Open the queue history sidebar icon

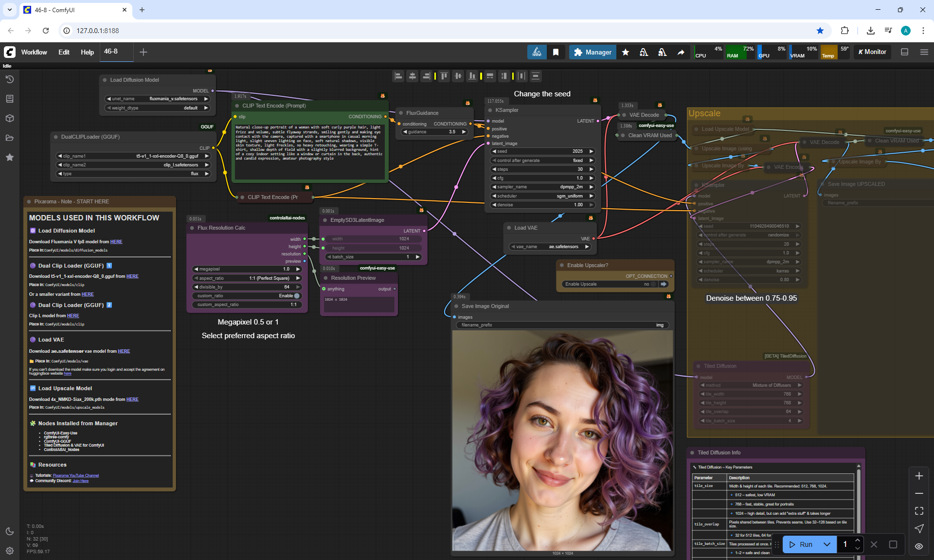tap(10, 79)
